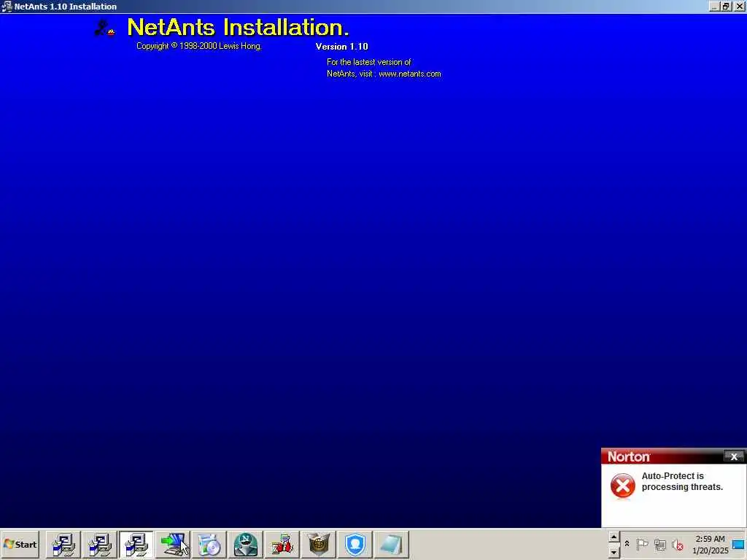Click the highlighted active setup taskbar button
747x560 pixels.
pos(136,545)
